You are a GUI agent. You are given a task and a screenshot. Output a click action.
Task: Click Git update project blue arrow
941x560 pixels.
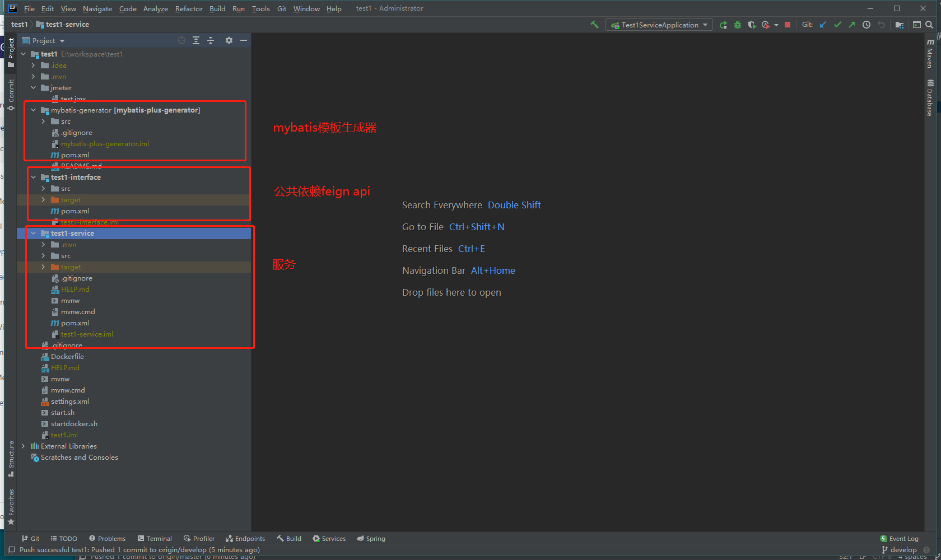pos(823,25)
